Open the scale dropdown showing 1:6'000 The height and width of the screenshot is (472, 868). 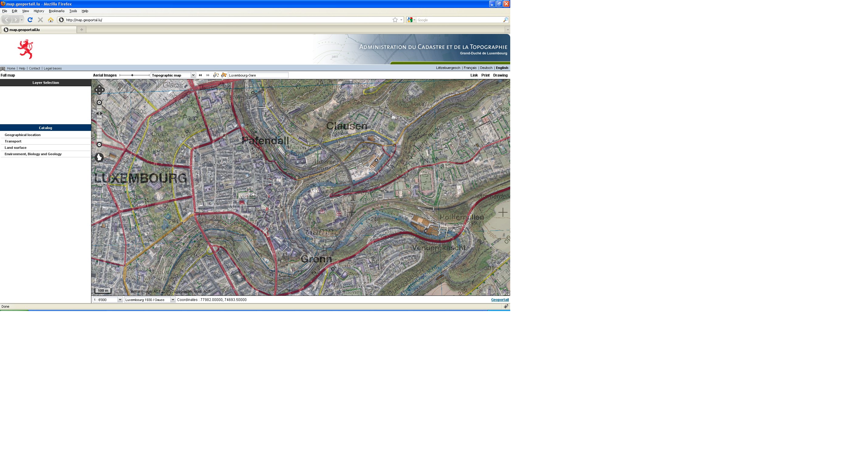click(x=107, y=299)
